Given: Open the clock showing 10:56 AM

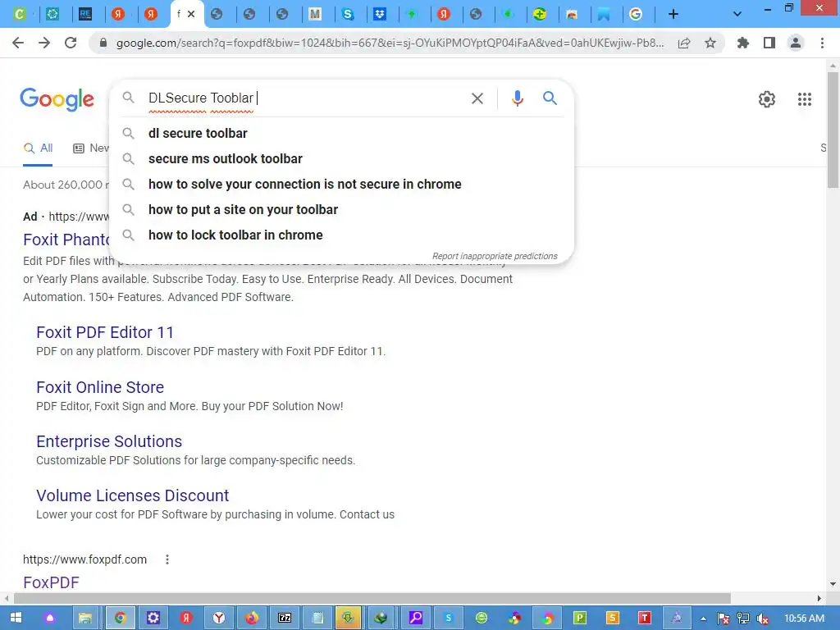Looking at the screenshot, I should coord(804,619).
